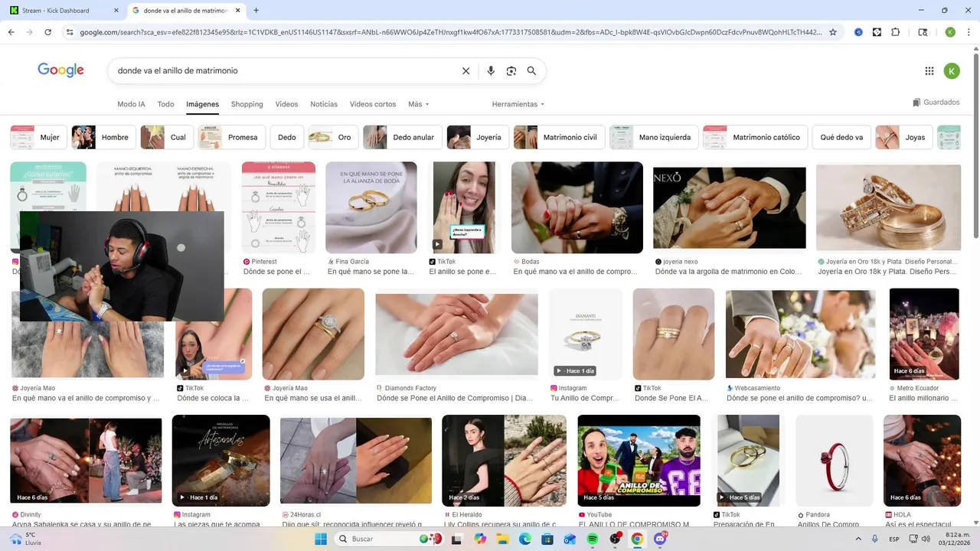Open the Guardados saved items

click(x=936, y=103)
